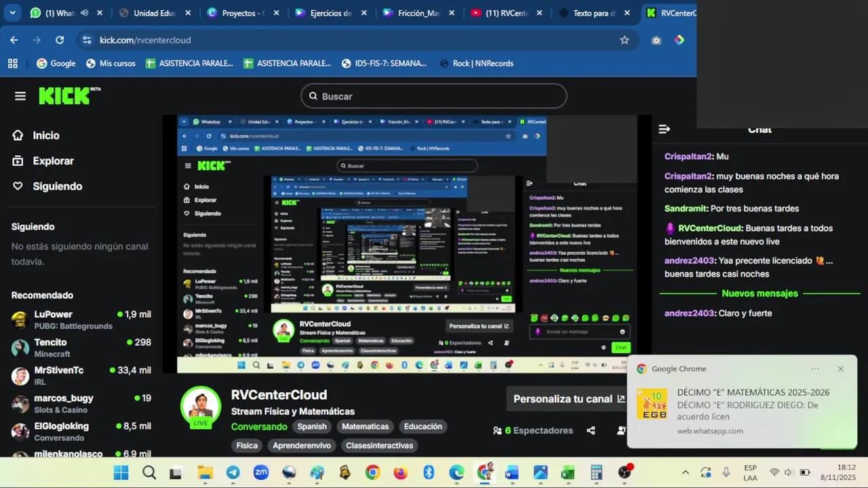The image size is (868, 488).
Task: Open the Windows Start menu
Action: 121,472
